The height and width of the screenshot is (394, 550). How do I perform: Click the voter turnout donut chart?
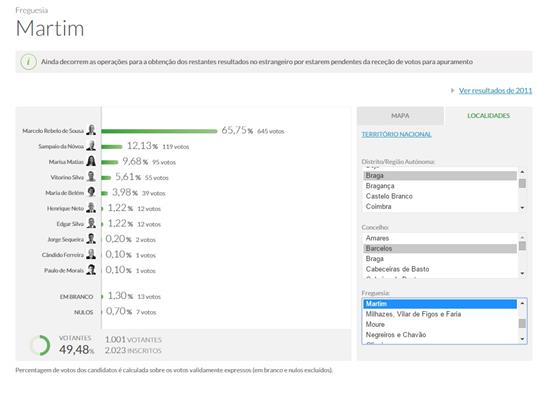coord(40,345)
